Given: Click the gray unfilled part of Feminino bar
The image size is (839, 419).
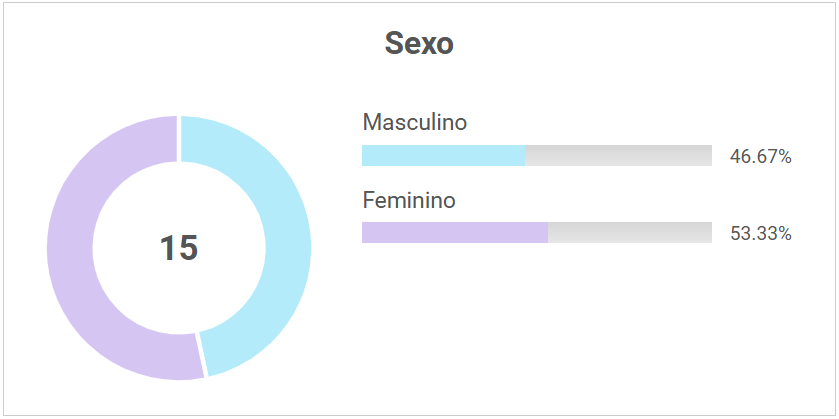Looking at the screenshot, I should pos(630,233).
